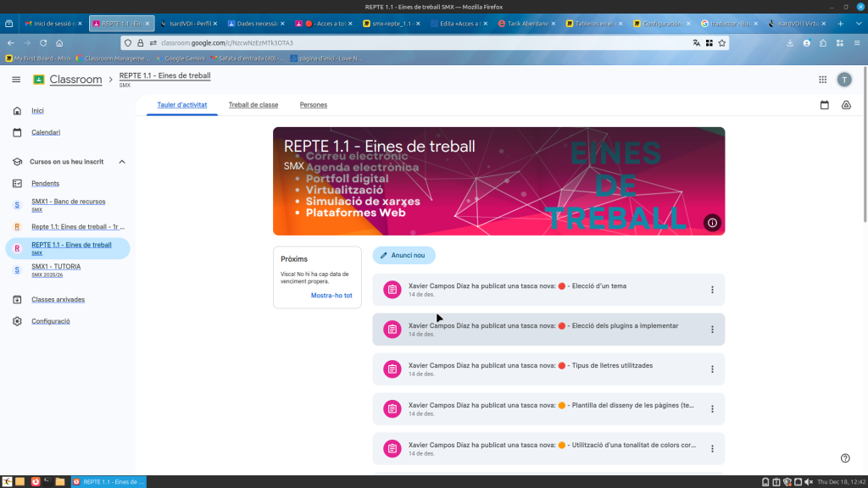Image resolution: width=868 pixels, height=488 pixels.
Task: Open the class Google Calendar icon
Action: (x=824, y=105)
